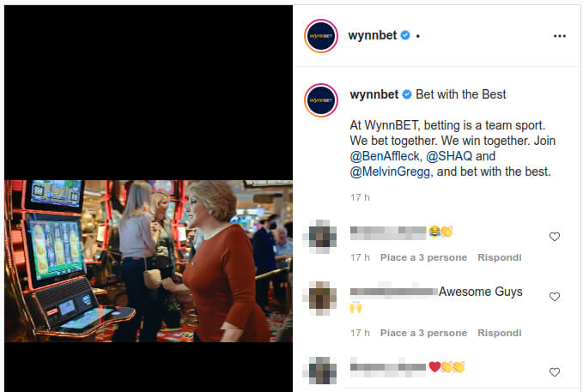583x392 pixels.
Task: Open the wynnbet username in the header
Action: (372, 35)
